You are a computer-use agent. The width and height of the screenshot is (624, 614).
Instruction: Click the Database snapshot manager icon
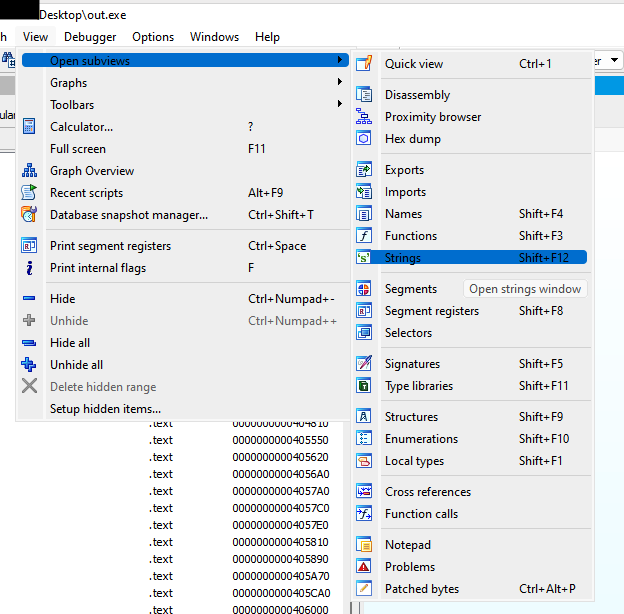(x=29, y=214)
